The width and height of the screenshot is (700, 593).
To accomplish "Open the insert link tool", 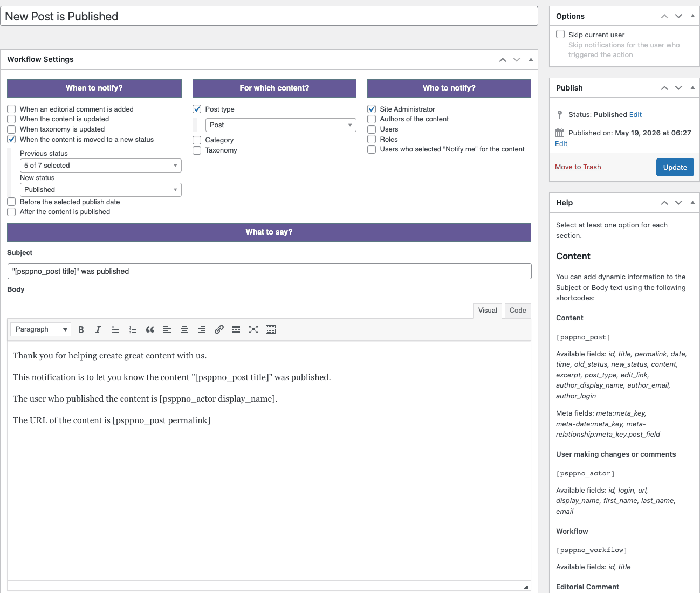I will point(219,329).
